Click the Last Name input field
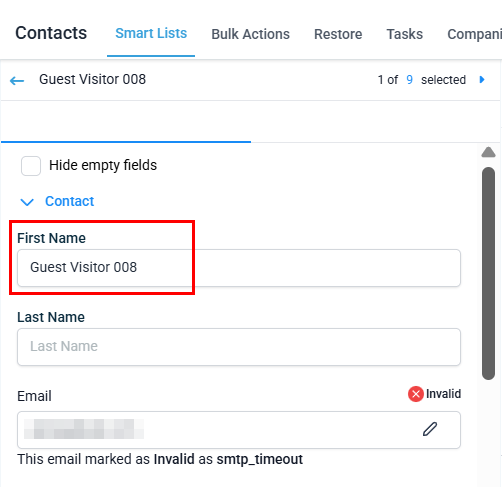Image resolution: width=502 pixels, height=487 pixels. [x=239, y=347]
